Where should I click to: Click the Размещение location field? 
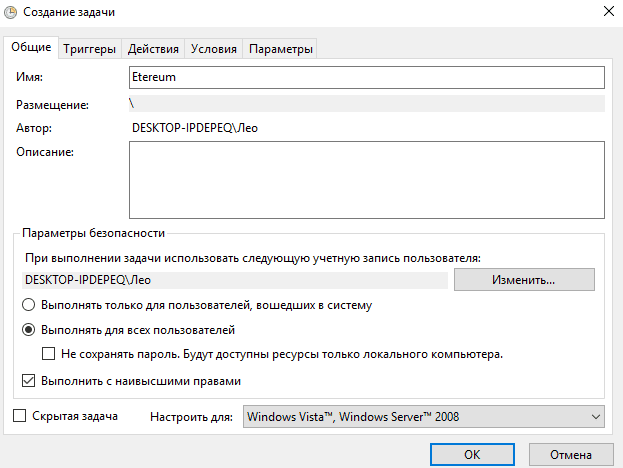366,103
